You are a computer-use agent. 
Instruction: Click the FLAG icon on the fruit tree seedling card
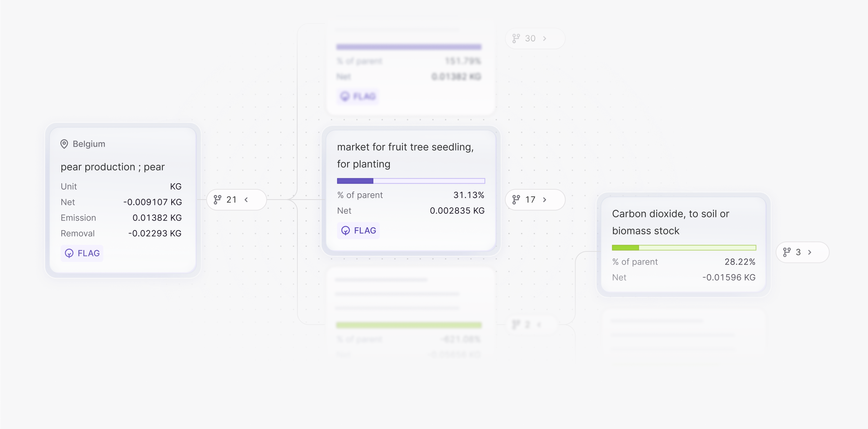[x=346, y=230]
